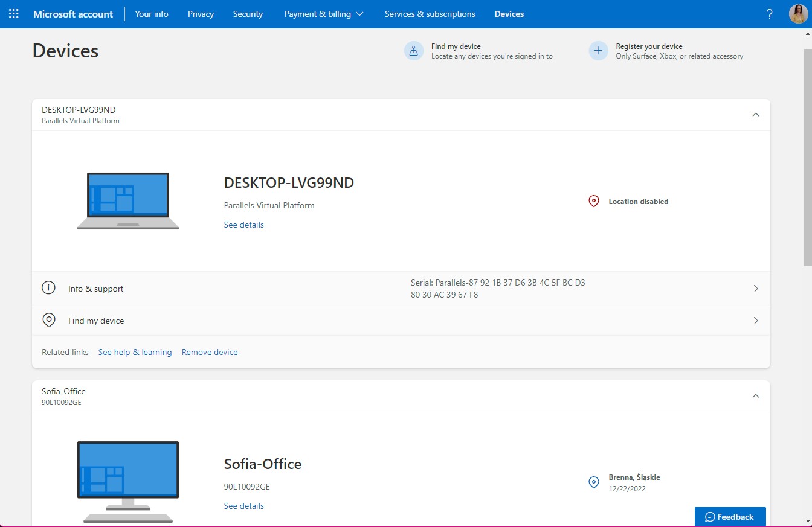Open the Services & subscriptions menu item

430,13
